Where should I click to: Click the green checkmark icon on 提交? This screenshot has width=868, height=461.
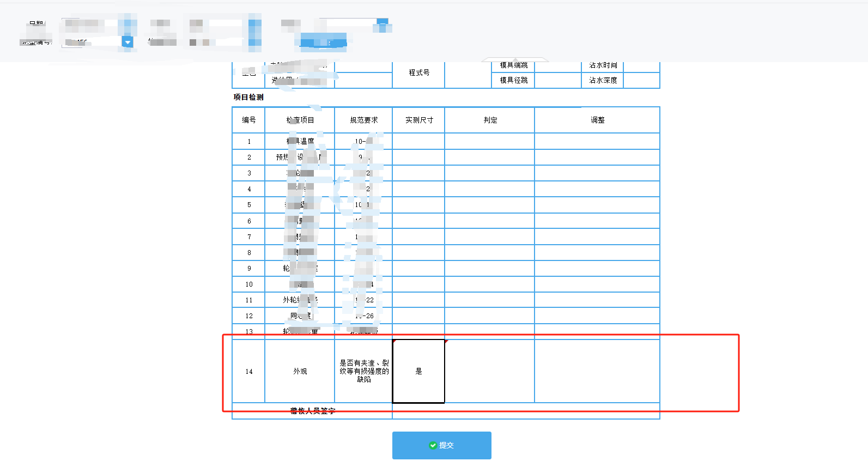[433, 445]
